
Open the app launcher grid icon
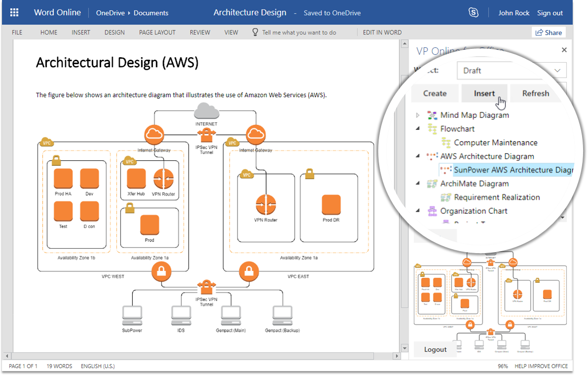(x=14, y=12)
